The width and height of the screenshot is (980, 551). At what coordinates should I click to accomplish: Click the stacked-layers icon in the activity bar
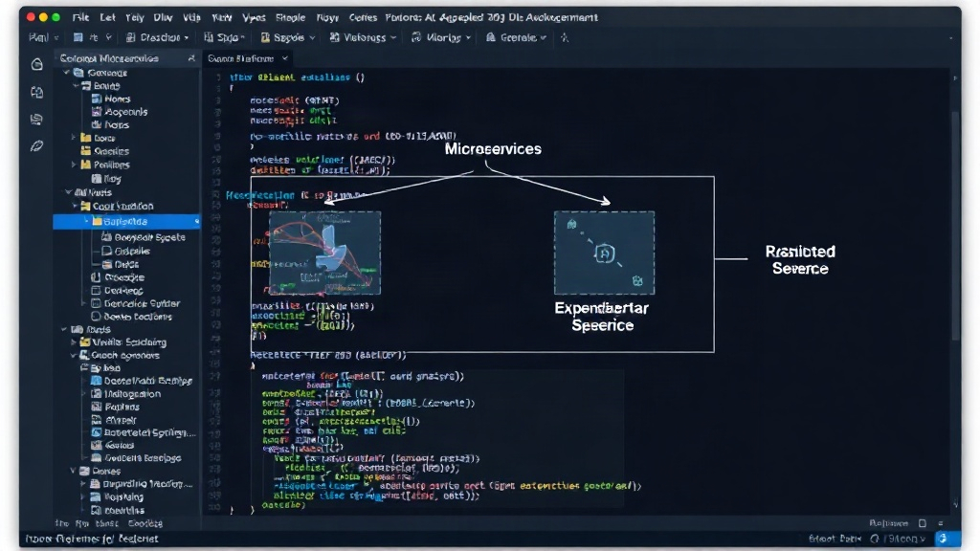pos(37,119)
